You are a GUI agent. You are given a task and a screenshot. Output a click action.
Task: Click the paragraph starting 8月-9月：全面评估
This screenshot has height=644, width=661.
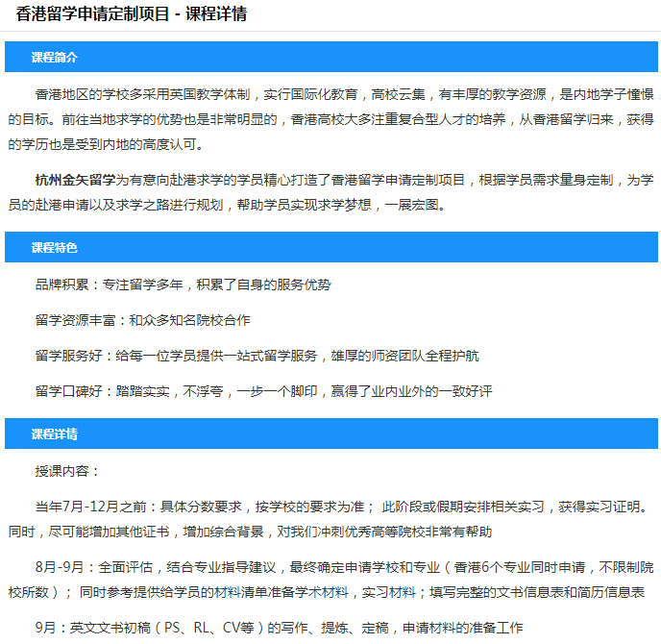point(331,580)
